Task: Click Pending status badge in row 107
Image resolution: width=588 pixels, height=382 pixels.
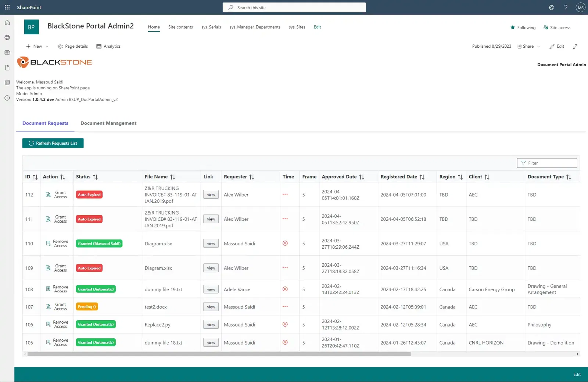Action: 87,307
